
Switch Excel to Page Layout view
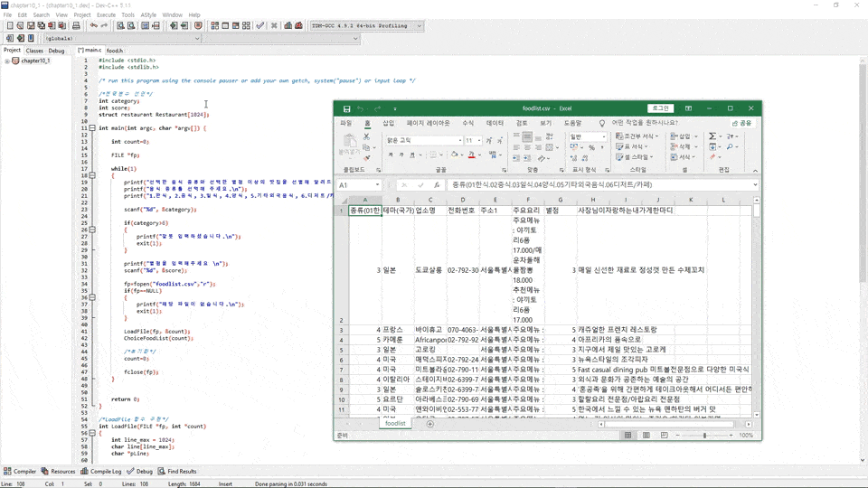[646, 436]
